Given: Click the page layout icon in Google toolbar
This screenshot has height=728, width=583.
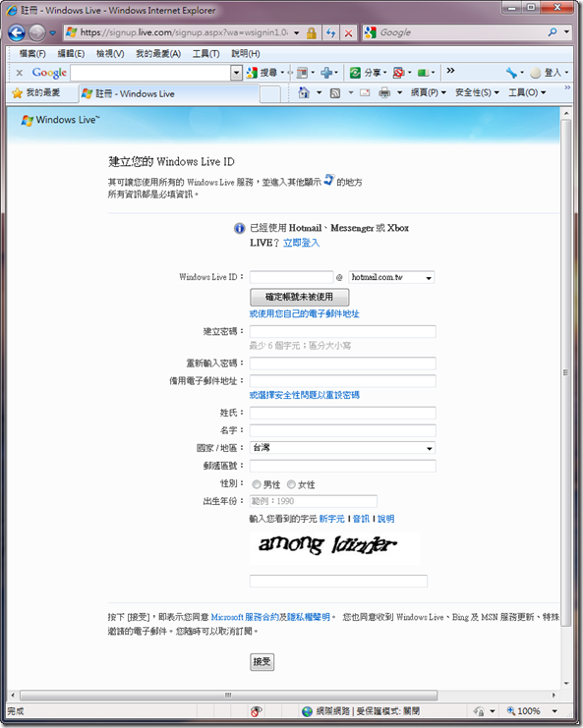Looking at the screenshot, I should click(x=302, y=73).
